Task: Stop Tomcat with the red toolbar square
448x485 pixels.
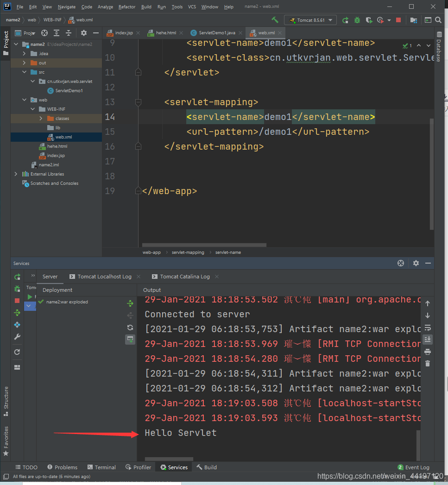Action: (x=398, y=20)
